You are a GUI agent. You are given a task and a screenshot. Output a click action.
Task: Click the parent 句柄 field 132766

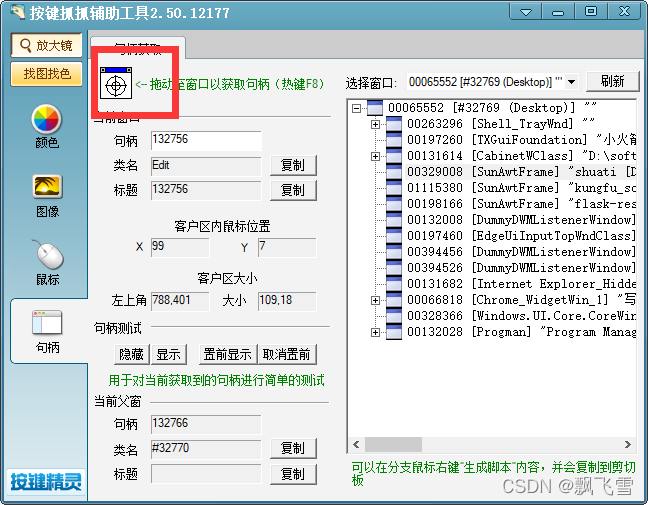206,424
